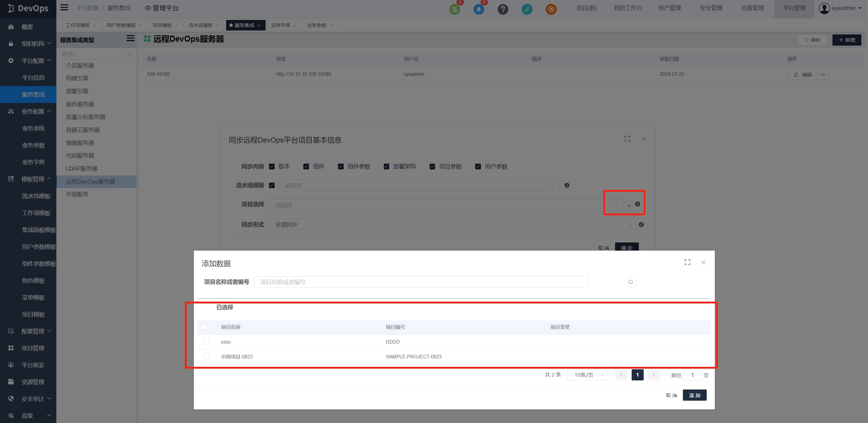Screen dimensions: 868x423
Task: Click the 添加 button
Action: coord(694,395)
